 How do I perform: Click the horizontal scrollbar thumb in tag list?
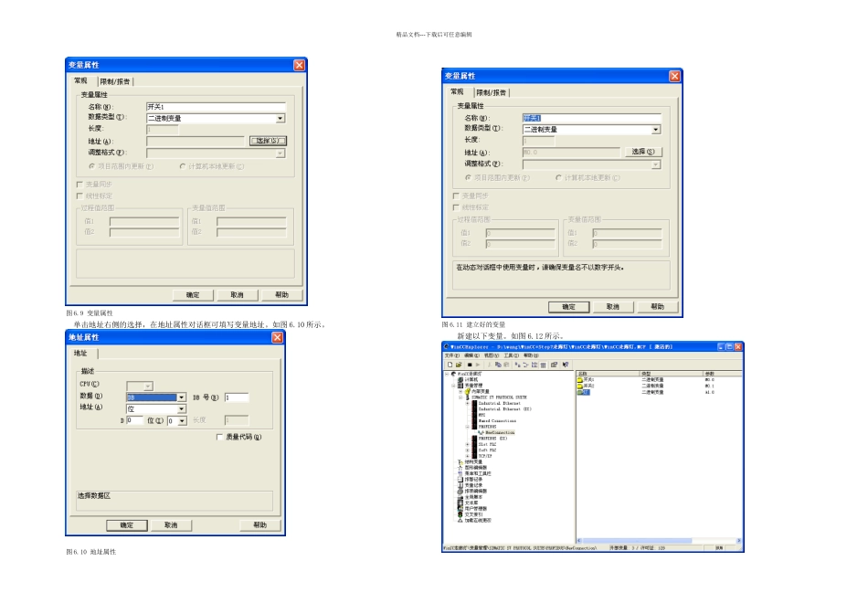637,540
